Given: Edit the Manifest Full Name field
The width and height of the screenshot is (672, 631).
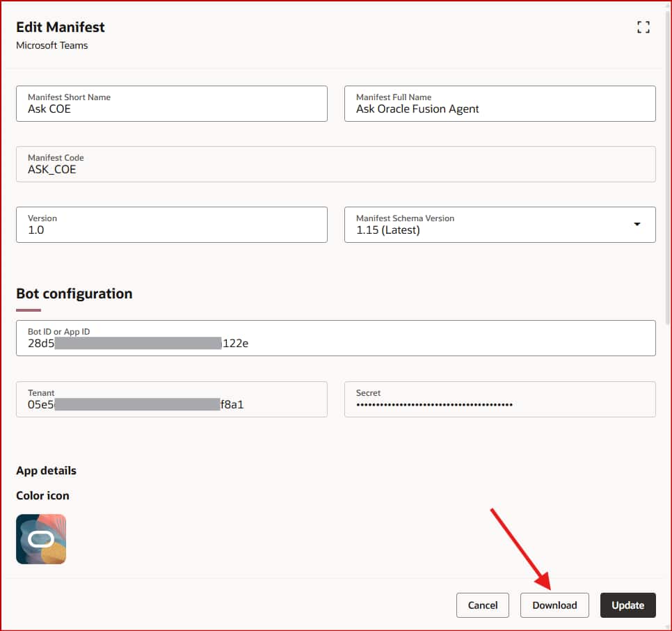Looking at the screenshot, I should point(499,104).
